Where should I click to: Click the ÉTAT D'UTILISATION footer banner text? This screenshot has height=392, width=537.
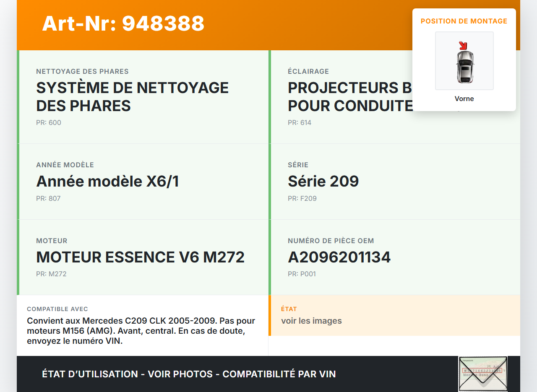(189, 374)
